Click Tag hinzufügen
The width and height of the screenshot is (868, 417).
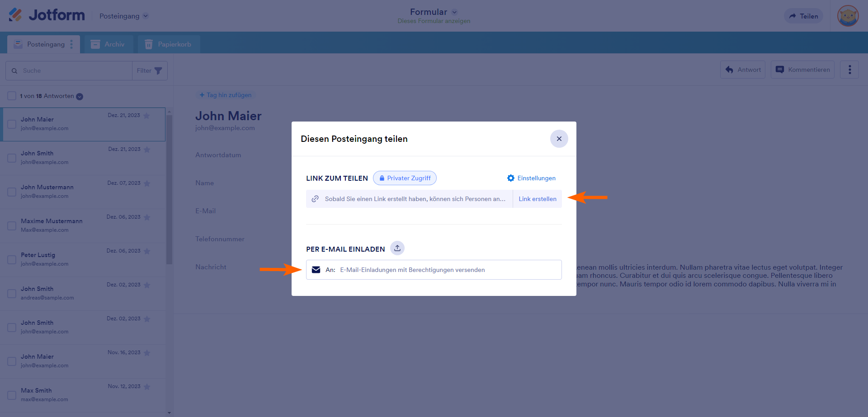pos(226,95)
